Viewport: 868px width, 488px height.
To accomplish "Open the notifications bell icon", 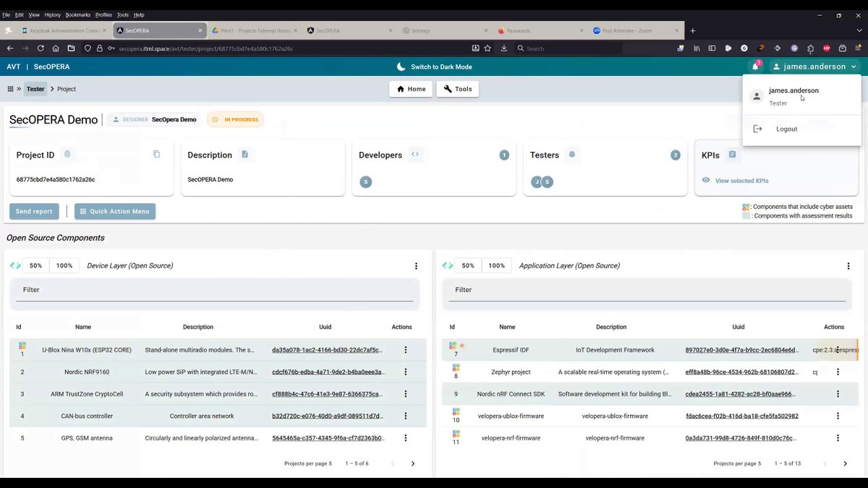I will coord(755,67).
